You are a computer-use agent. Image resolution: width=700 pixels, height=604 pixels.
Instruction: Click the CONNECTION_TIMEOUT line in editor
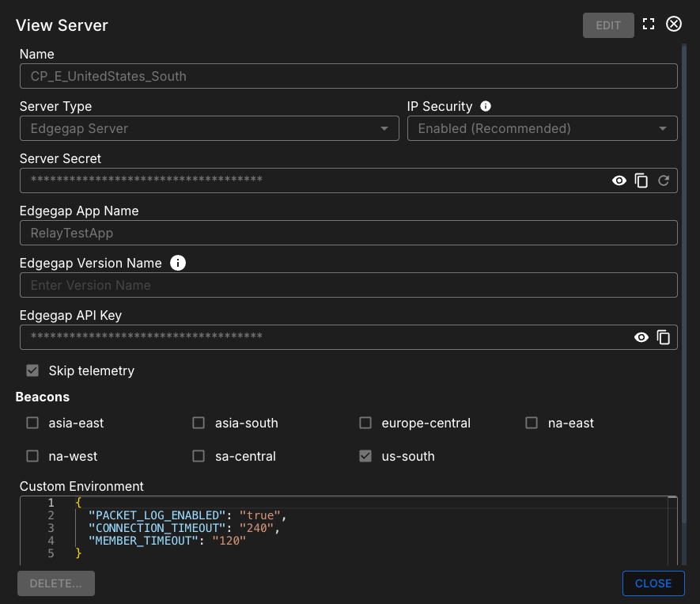click(x=184, y=528)
